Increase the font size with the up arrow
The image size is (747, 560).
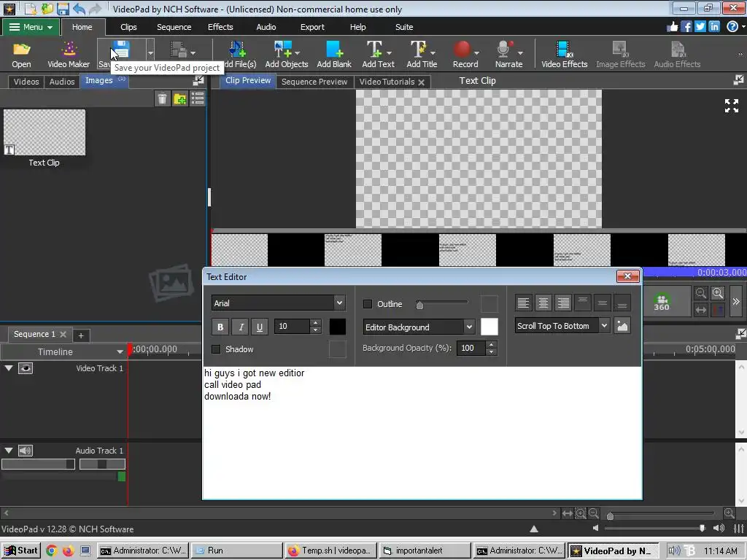point(315,322)
